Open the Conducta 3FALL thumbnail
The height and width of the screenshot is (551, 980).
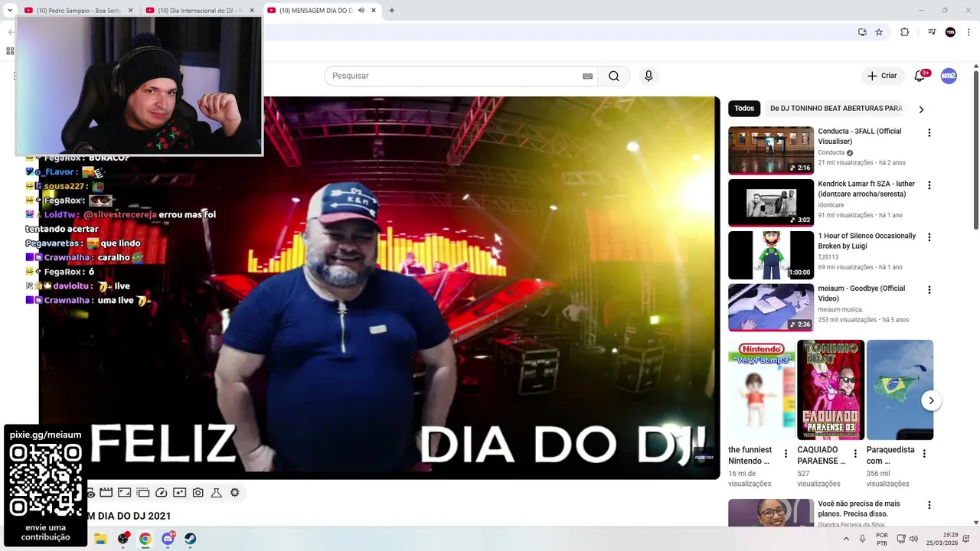tap(771, 151)
